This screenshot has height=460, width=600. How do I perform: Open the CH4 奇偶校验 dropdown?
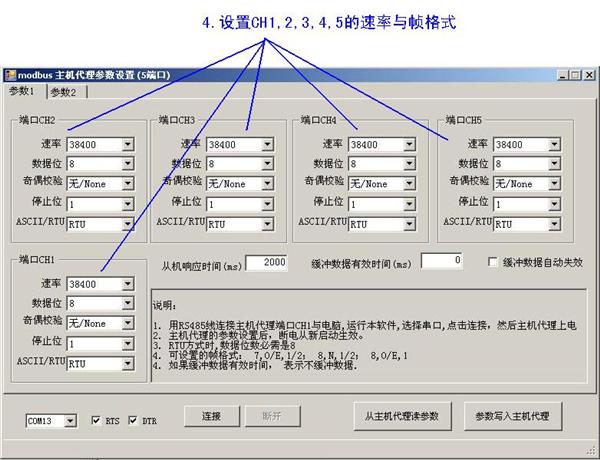point(382,184)
